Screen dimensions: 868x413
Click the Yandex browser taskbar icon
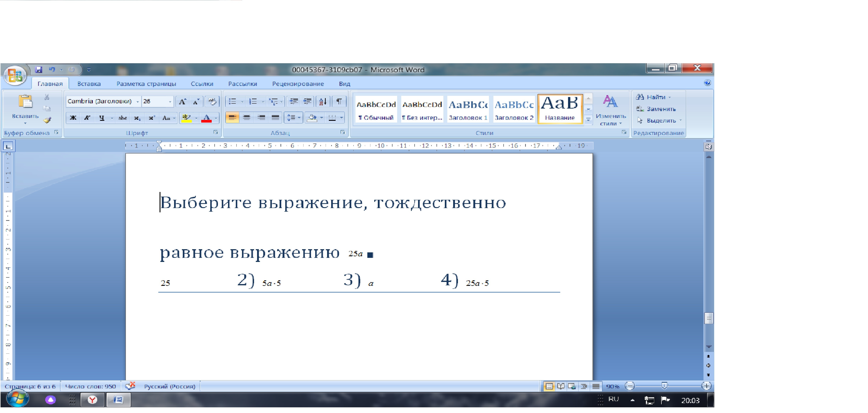point(92,400)
